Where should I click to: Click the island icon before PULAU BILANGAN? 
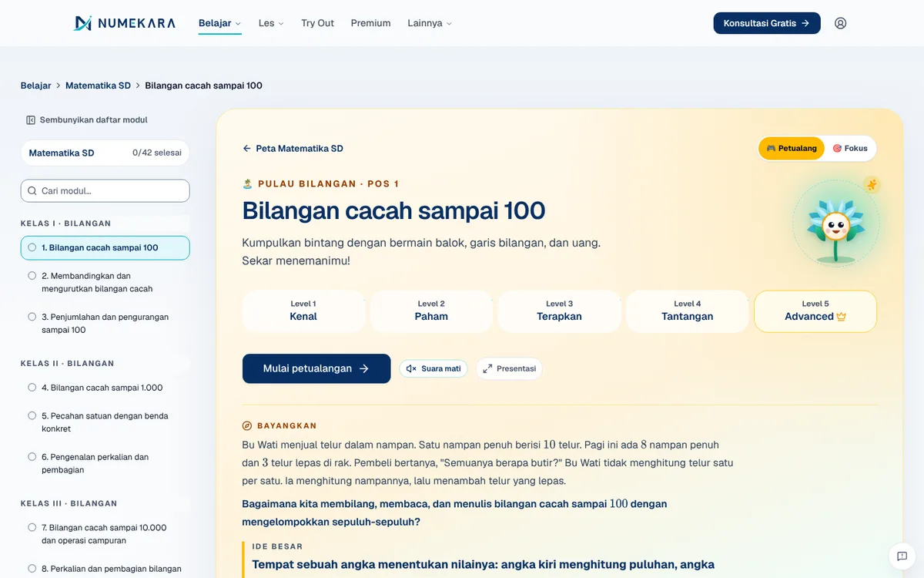(247, 184)
